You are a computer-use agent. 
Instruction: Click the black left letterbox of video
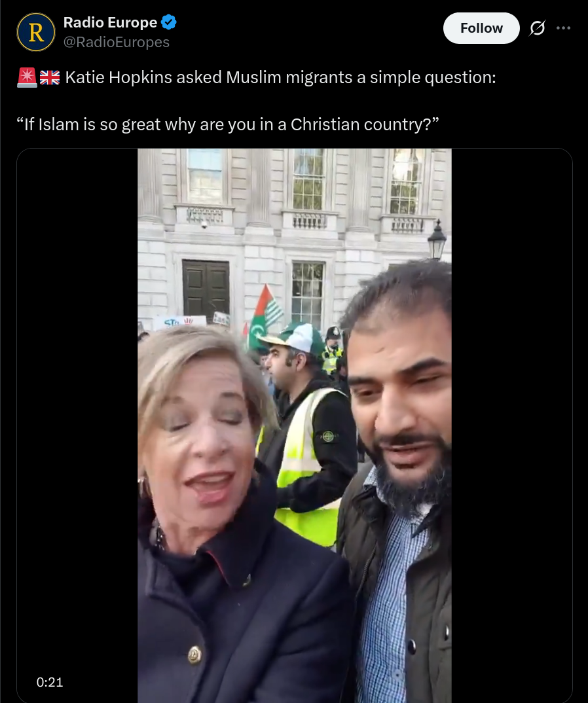coord(77,425)
